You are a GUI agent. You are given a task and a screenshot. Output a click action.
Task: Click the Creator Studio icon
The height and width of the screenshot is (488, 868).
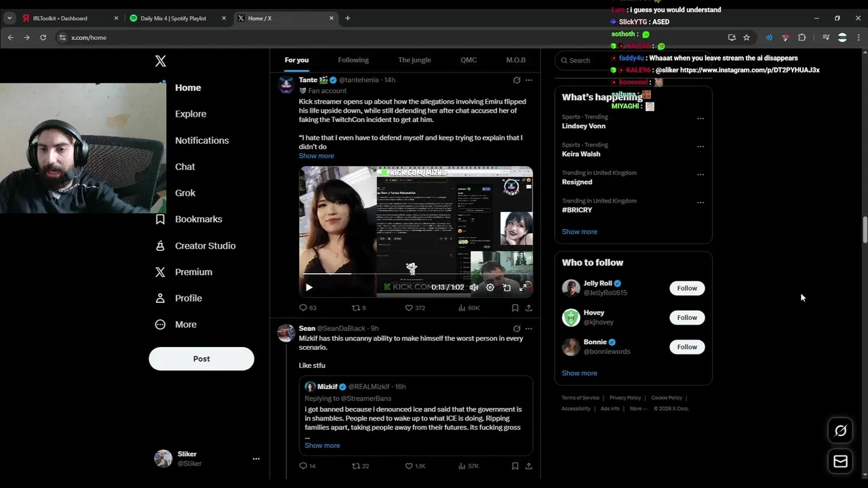pyautogui.click(x=160, y=246)
